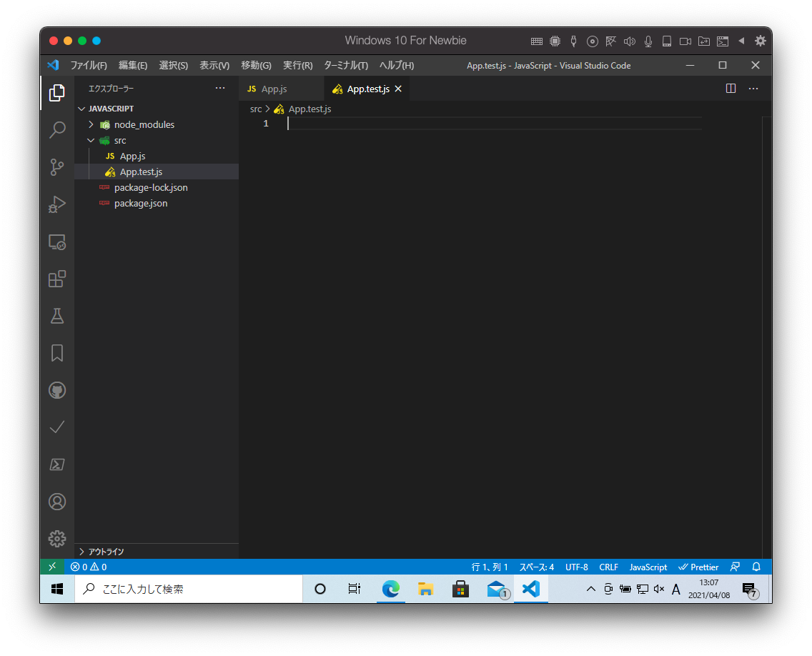812x656 pixels.
Task: Toggle the volume mute tray icon
Action: click(x=659, y=589)
